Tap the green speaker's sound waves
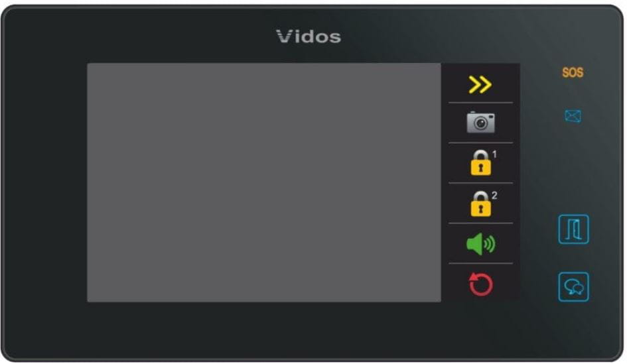This screenshot has width=627, height=364. [x=490, y=244]
